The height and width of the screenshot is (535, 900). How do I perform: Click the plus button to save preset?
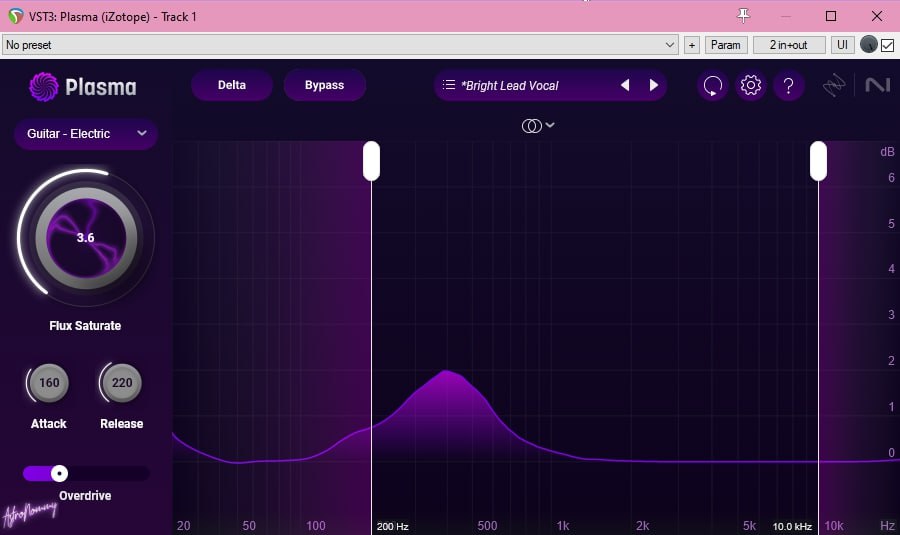(x=692, y=45)
